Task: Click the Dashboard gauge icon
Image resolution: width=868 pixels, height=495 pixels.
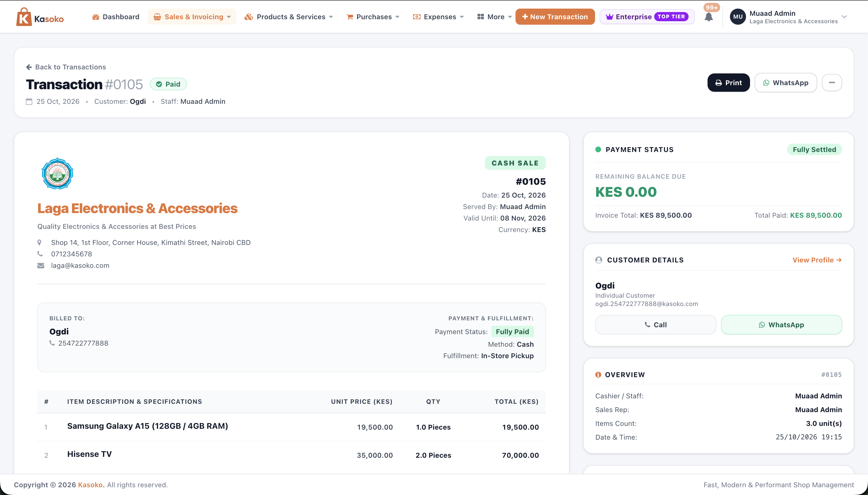Action: pyautogui.click(x=96, y=17)
